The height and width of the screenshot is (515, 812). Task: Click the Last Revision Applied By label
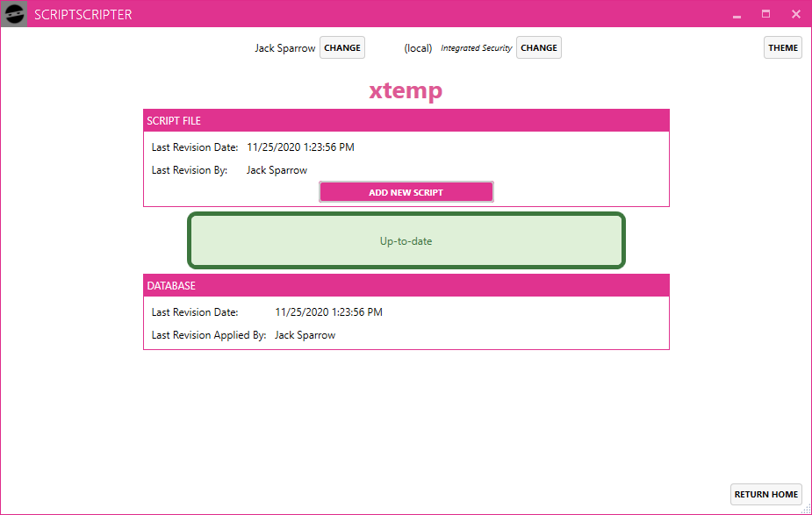coord(209,335)
